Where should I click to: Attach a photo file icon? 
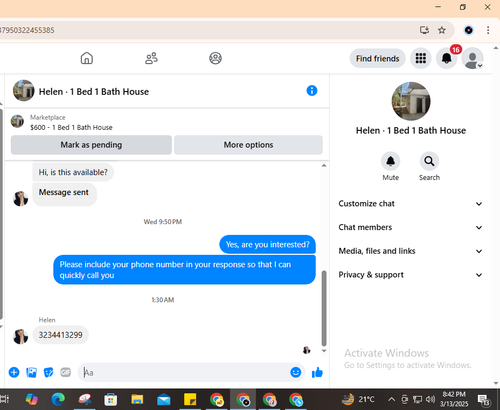point(31,372)
